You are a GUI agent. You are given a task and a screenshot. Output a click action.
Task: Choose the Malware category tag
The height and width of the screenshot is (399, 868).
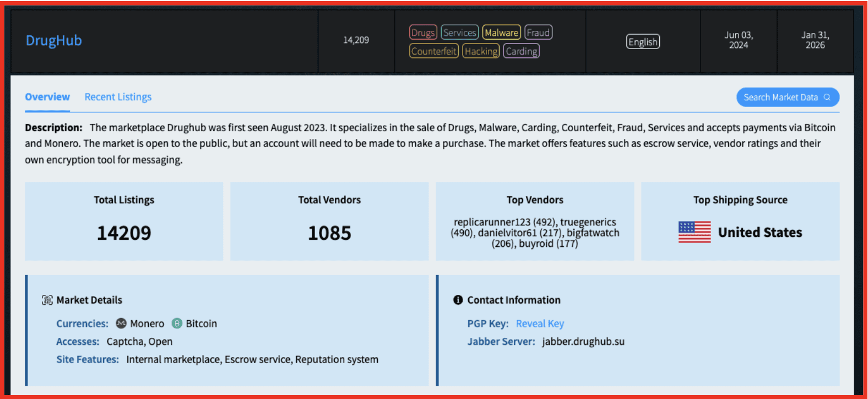(x=501, y=33)
